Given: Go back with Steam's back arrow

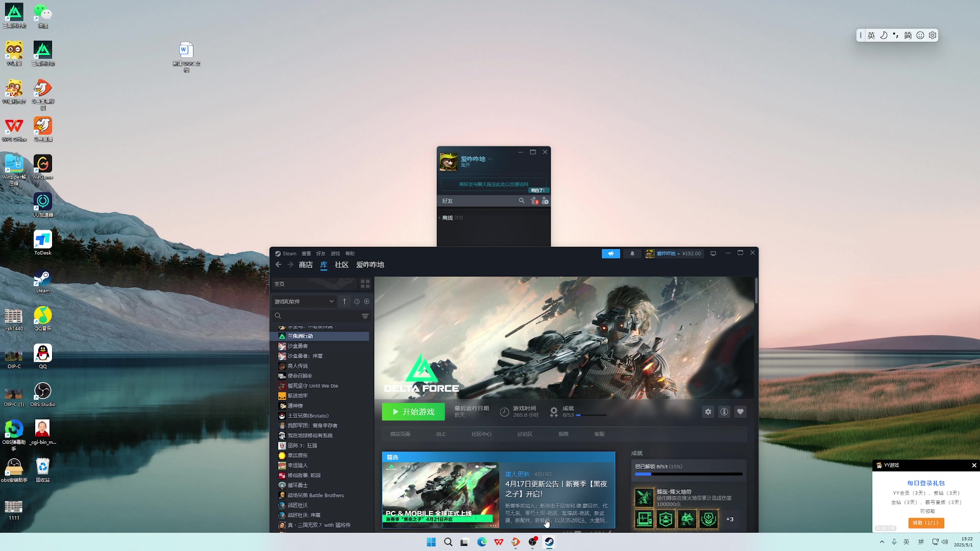Looking at the screenshot, I should (278, 264).
